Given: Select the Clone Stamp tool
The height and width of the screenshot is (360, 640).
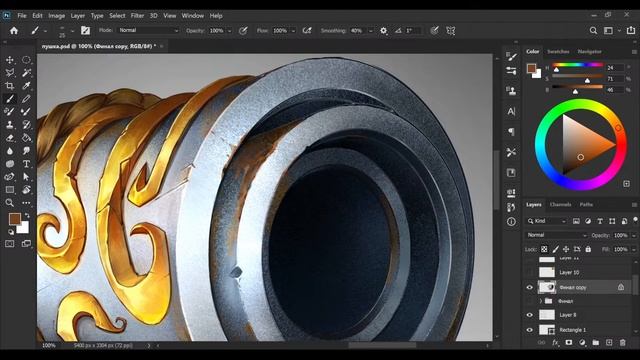Looking at the screenshot, I should point(10,124).
